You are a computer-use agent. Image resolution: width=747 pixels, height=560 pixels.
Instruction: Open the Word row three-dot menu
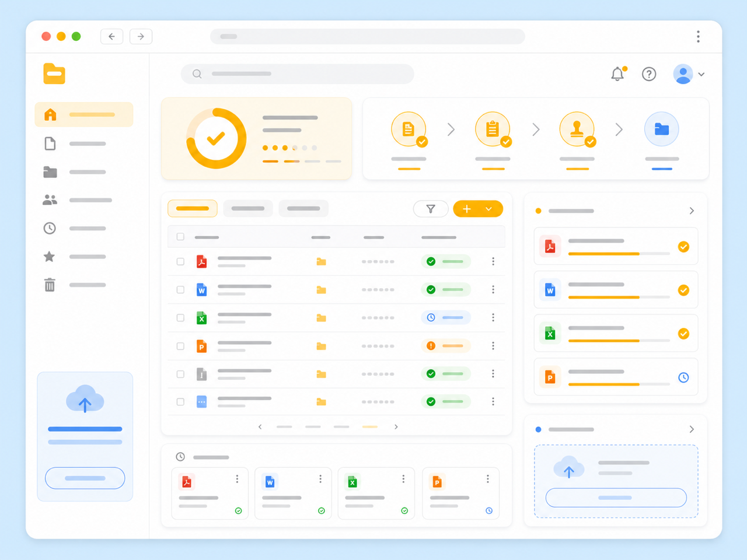tap(493, 289)
